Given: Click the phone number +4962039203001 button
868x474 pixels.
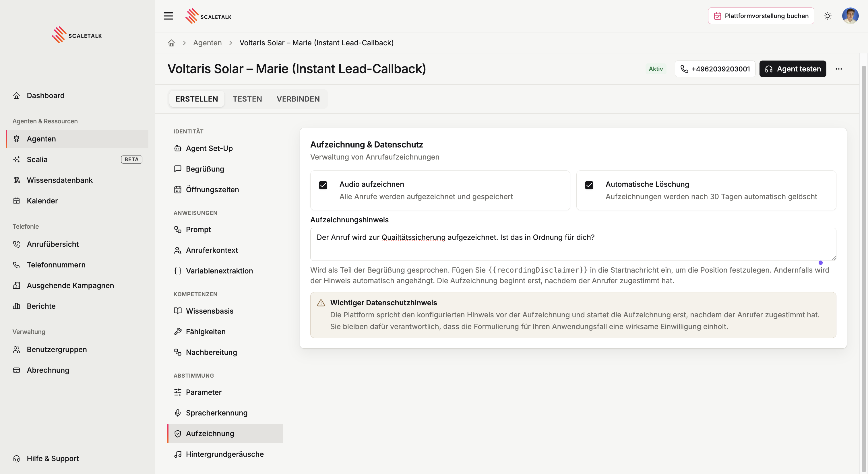Looking at the screenshot, I should pyautogui.click(x=715, y=69).
